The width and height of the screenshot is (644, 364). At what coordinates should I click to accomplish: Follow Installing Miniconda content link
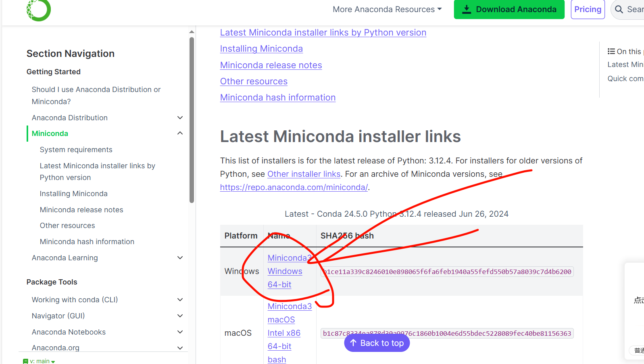point(261,48)
